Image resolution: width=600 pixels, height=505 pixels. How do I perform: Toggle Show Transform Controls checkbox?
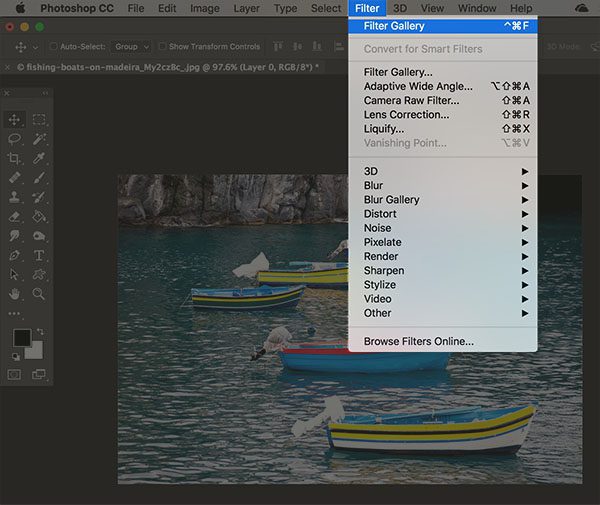coord(162,46)
